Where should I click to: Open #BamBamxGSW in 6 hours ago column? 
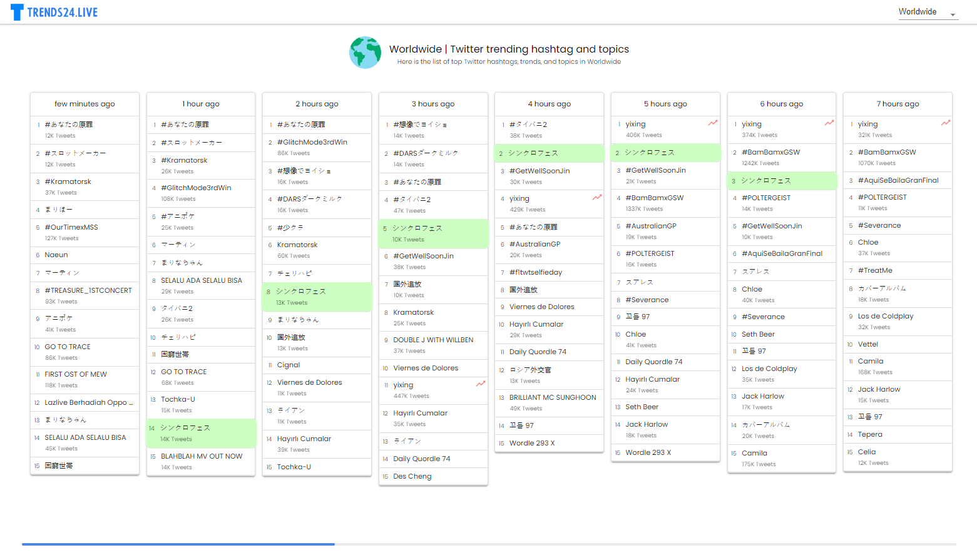[771, 152]
